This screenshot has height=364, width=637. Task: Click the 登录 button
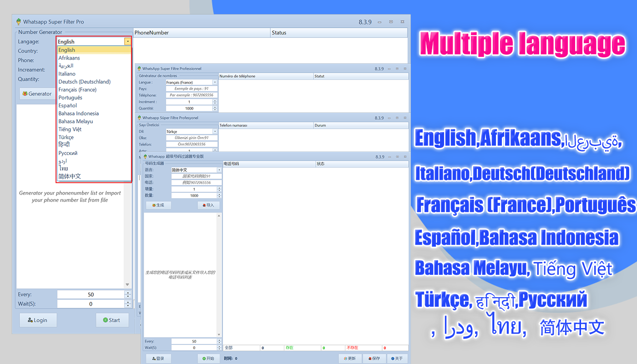[x=158, y=359]
